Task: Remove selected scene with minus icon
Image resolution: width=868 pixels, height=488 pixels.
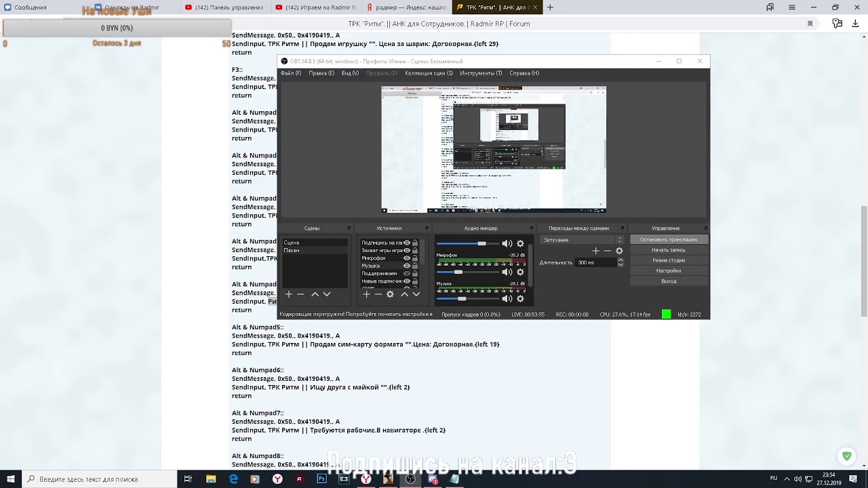Action: coord(300,294)
